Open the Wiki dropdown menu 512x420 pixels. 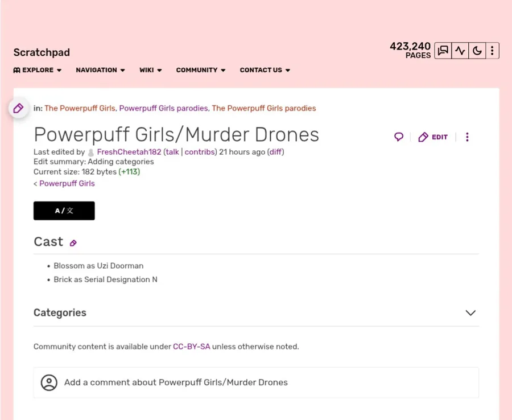coord(151,70)
